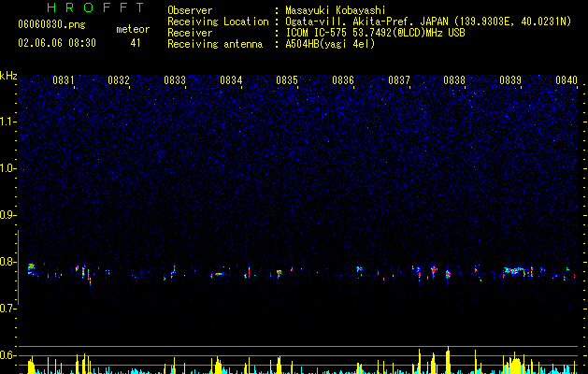Viewport: 588px width, 374px height.
Task: Click the bright meteor echo just after 0830
Action: [x=31, y=268]
